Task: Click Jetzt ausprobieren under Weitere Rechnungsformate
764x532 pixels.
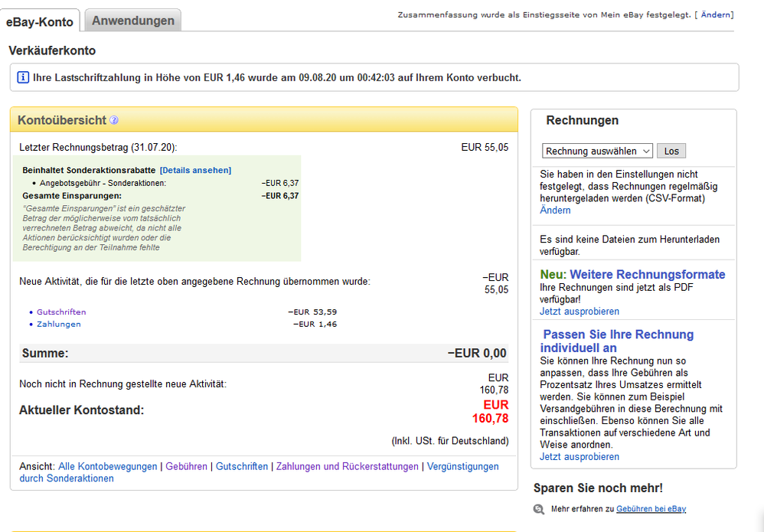Action: point(580,312)
